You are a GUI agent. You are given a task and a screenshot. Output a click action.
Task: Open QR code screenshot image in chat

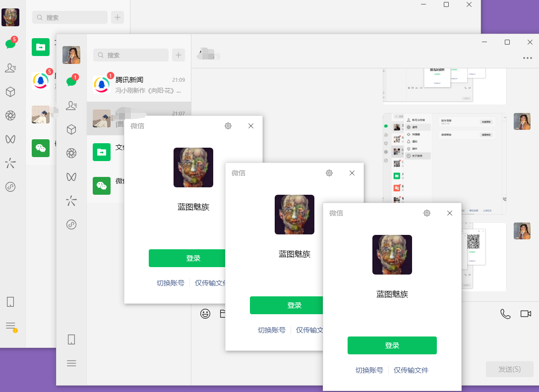(483, 257)
